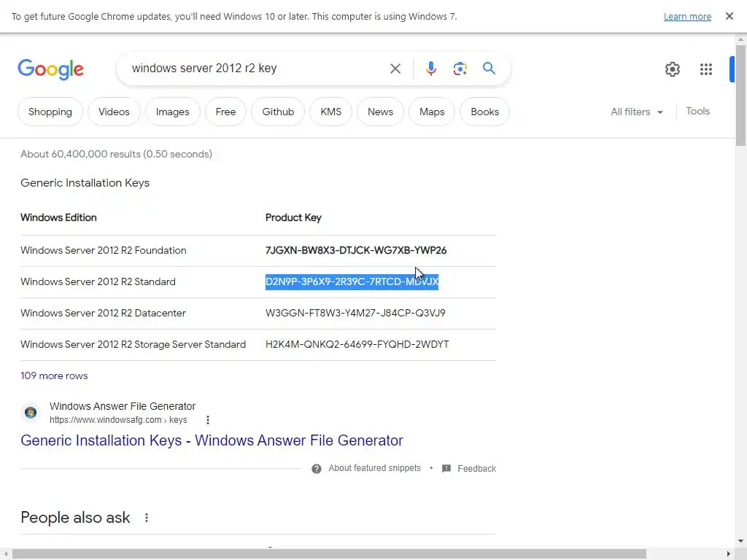This screenshot has width=747, height=560.
Task: Open Google settings gear
Action: coord(672,69)
